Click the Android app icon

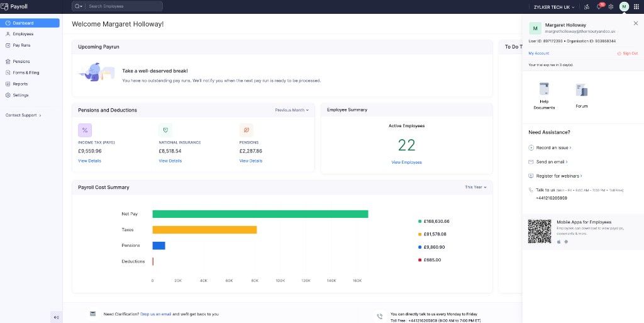566,242
